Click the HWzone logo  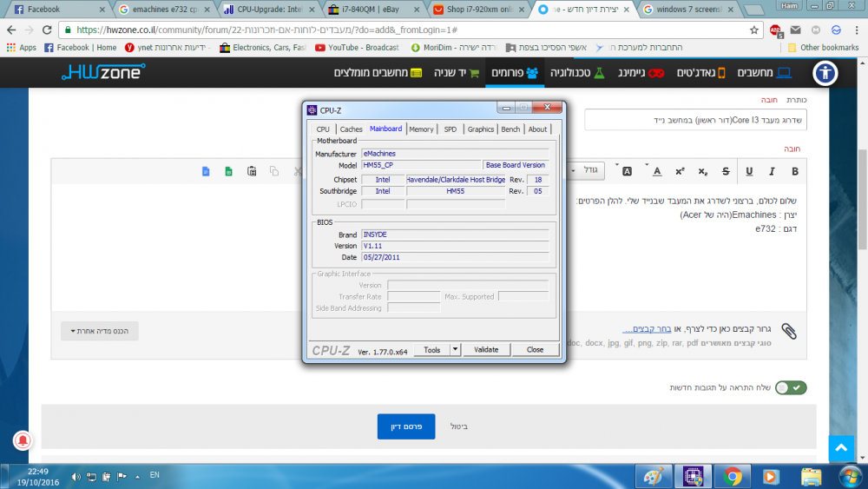click(x=103, y=72)
